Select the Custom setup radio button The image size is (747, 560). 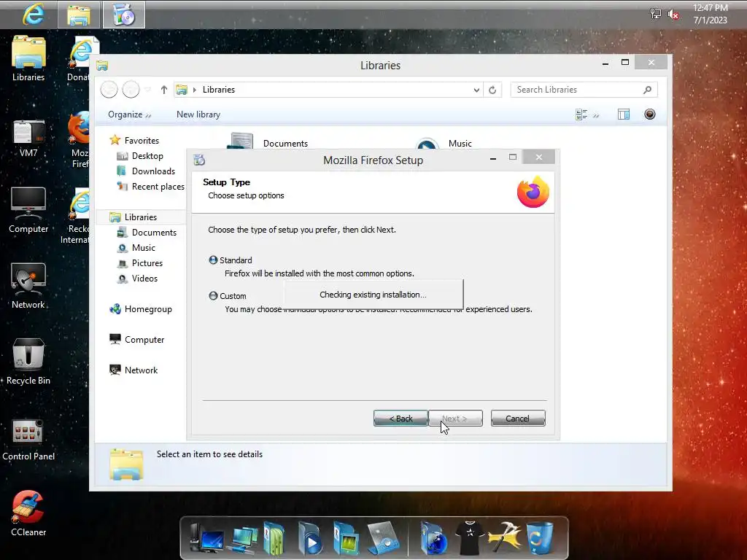(x=213, y=296)
